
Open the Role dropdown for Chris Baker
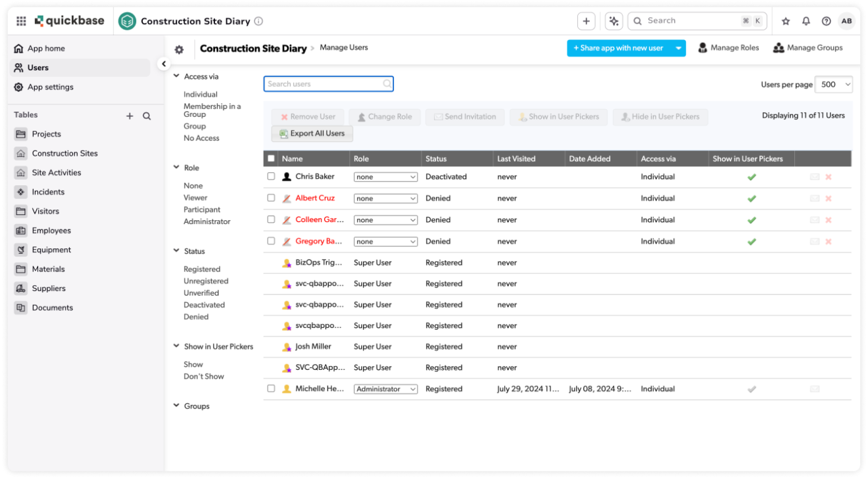point(385,176)
